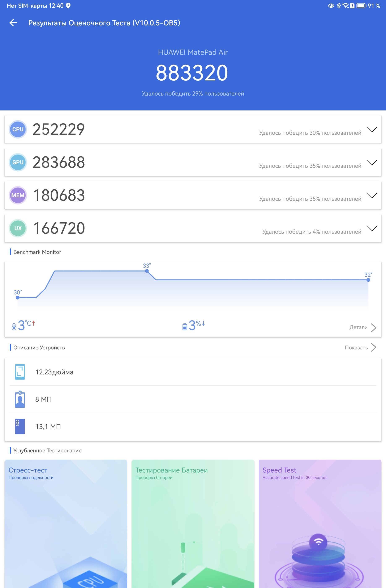Screen dimensions: 386x588
Task: Tap the 33° peak point on graph
Action: pos(147,271)
